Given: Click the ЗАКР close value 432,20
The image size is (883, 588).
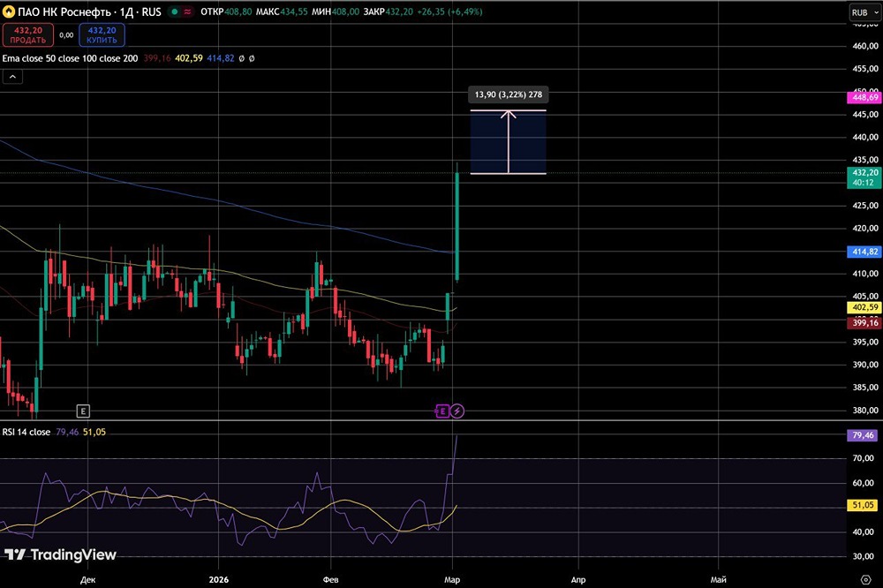Looking at the screenshot, I should pyautogui.click(x=399, y=11).
